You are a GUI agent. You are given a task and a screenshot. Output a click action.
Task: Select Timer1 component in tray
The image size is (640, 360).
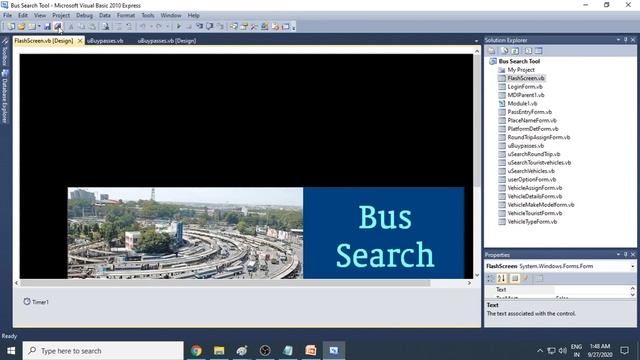(36, 302)
